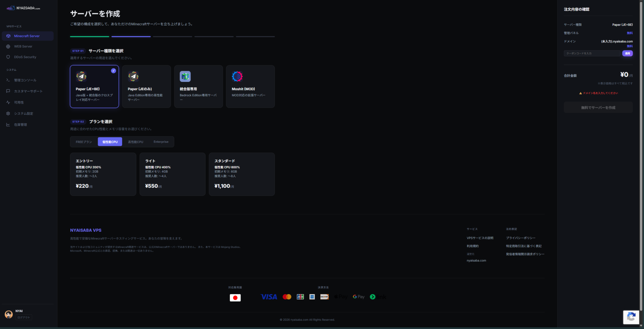The height and width of the screenshot is (329, 644).
Task: Switch to the 高性能CPU plan tab
Action: coord(136,142)
